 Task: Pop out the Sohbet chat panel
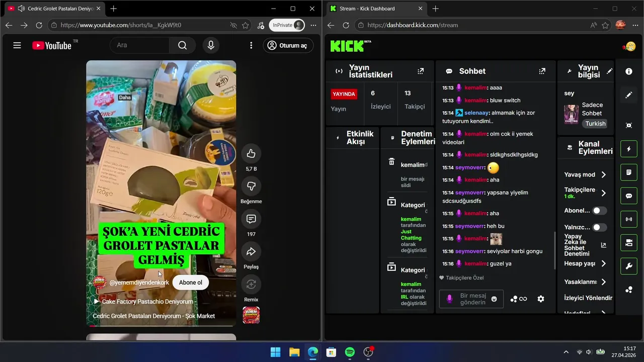pos(542,71)
